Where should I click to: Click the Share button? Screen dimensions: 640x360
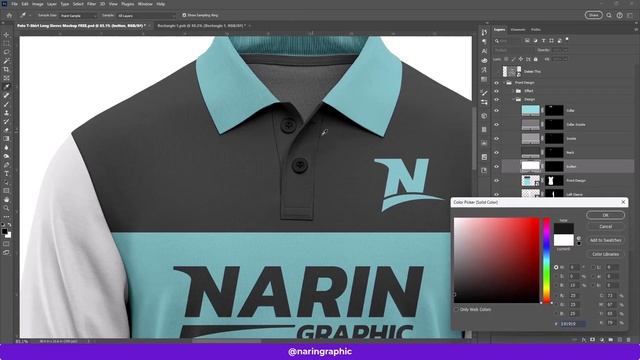pos(593,15)
